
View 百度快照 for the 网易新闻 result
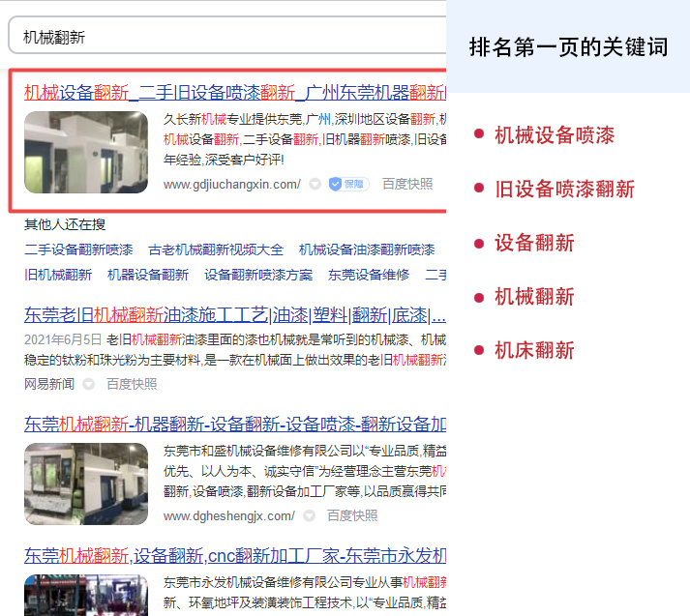pyautogui.click(x=132, y=384)
